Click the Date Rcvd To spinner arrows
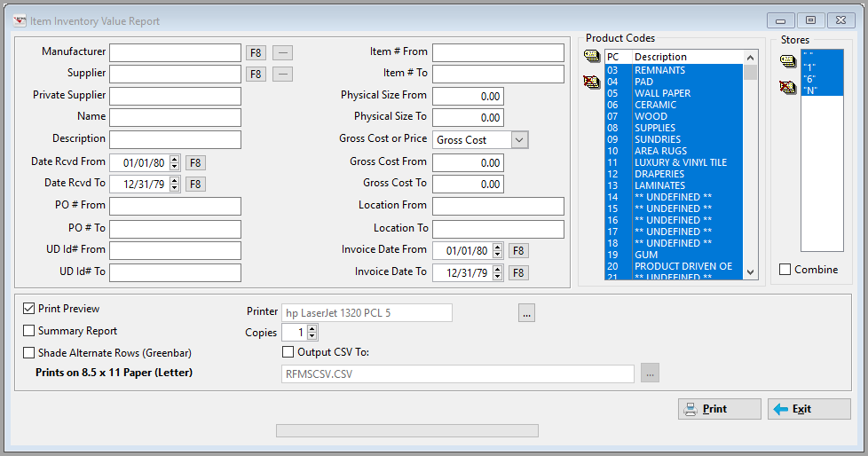868x456 pixels. (174, 185)
